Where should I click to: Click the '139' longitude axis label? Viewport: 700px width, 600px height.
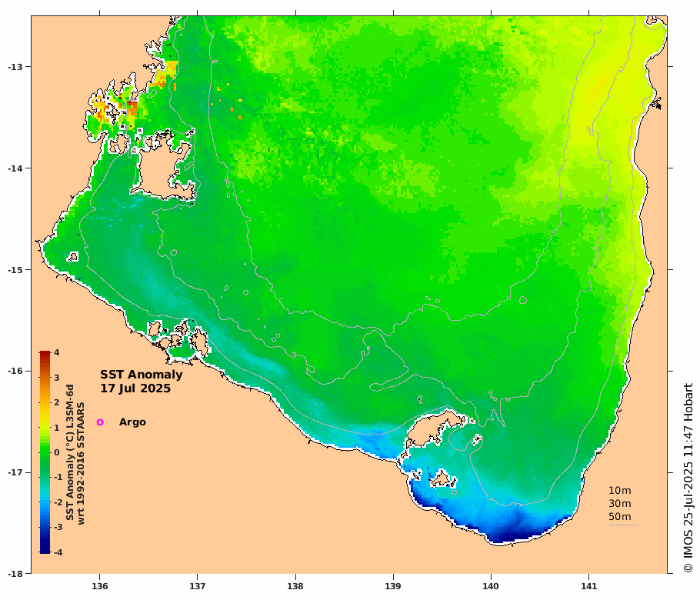[393, 586]
